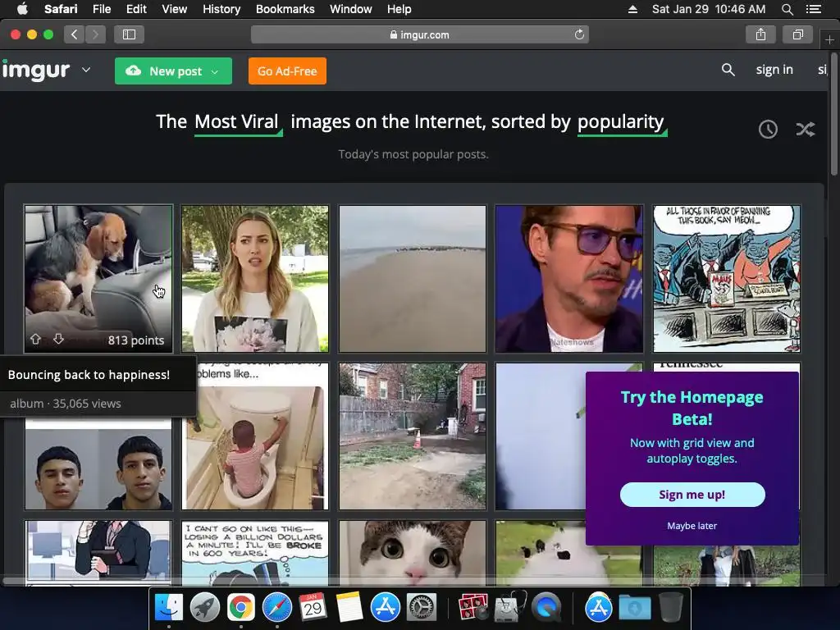This screenshot has height=630, width=840.
Task: Open the beach shoreline thumbnail
Action: coord(413,279)
